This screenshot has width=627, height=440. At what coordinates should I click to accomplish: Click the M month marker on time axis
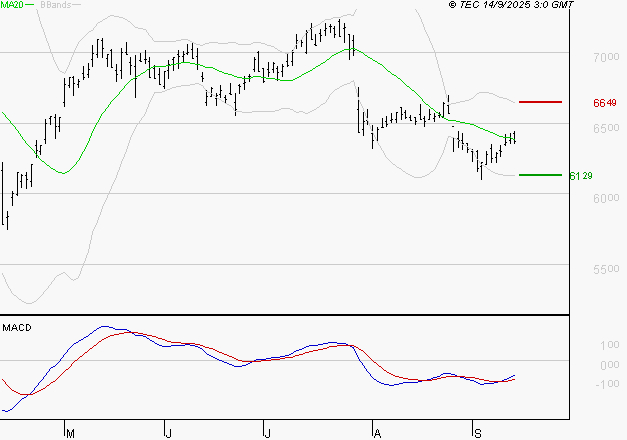(70, 432)
